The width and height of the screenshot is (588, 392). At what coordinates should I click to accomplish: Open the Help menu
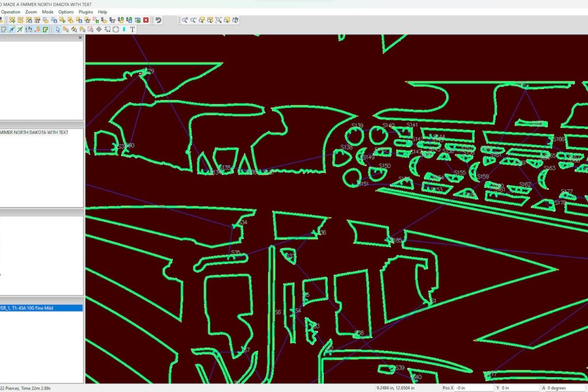point(102,11)
